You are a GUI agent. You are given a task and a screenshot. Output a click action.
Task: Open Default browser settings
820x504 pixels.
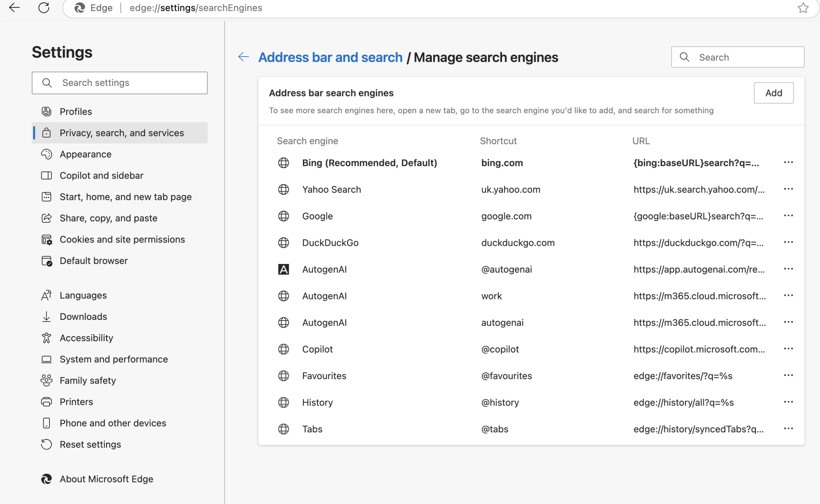120,261
